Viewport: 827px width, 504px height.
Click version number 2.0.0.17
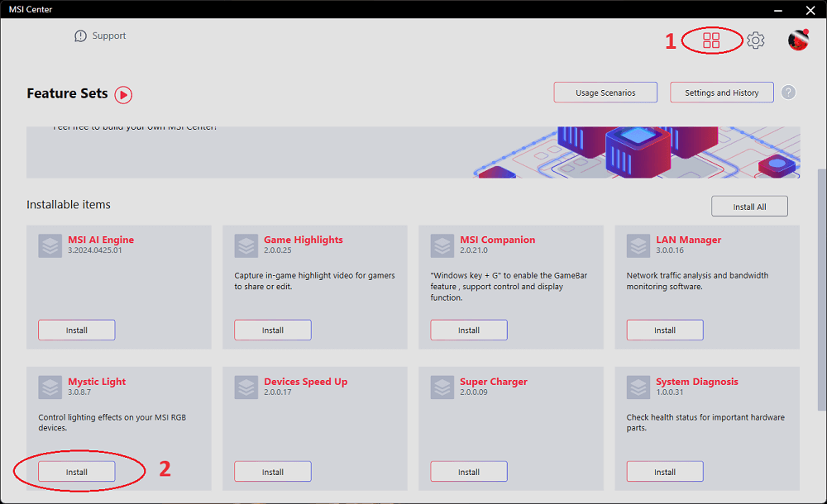click(x=277, y=392)
